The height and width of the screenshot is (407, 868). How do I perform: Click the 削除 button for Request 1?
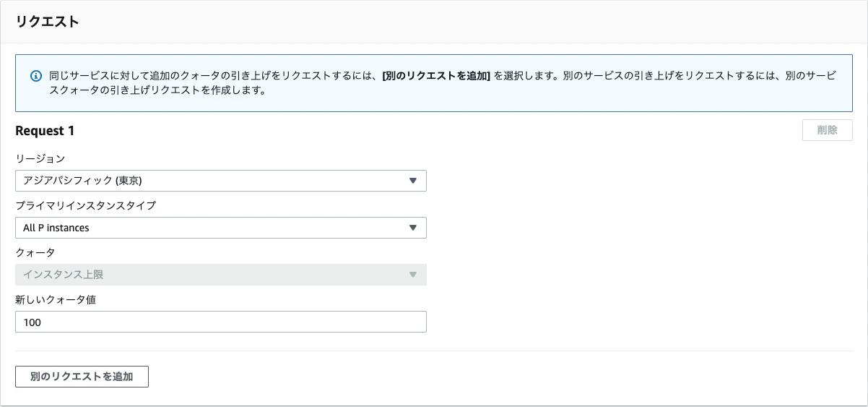click(x=828, y=131)
